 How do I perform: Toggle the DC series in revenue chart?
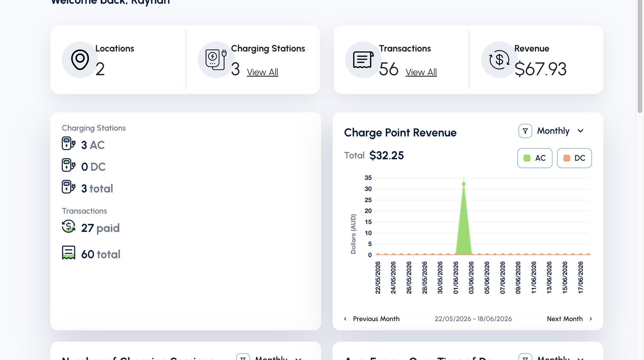click(x=574, y=158)
